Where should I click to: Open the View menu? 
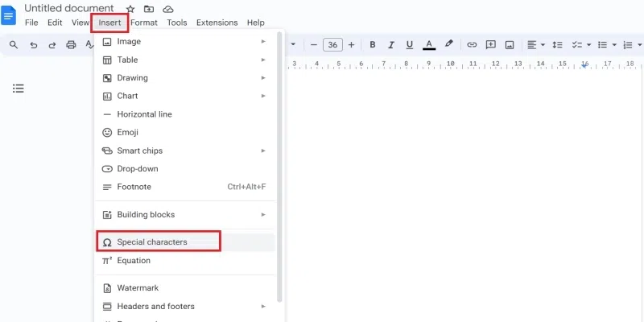pyautogui.click(x=80, y=23)
